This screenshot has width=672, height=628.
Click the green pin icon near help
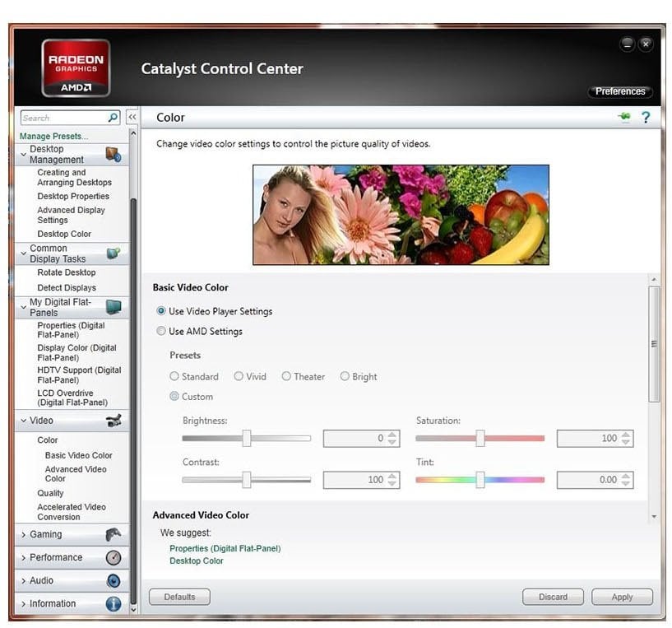[624, 117]
